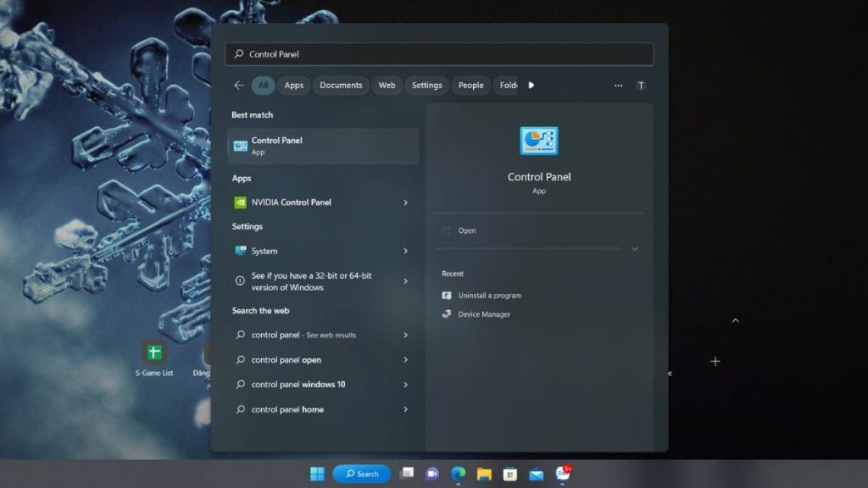
Task: Open Control Panel from Best match
Action: coord(322,146)
